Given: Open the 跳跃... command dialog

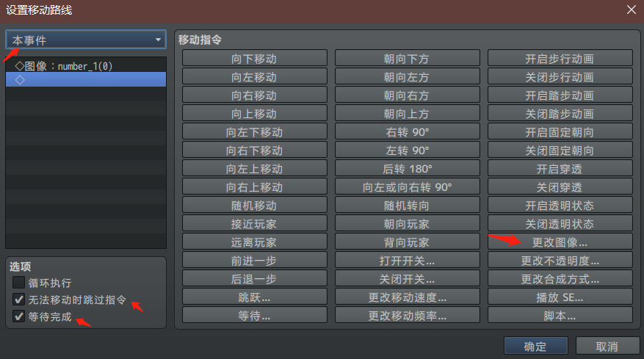Looking at the screenshot, I should coord(255,297).
